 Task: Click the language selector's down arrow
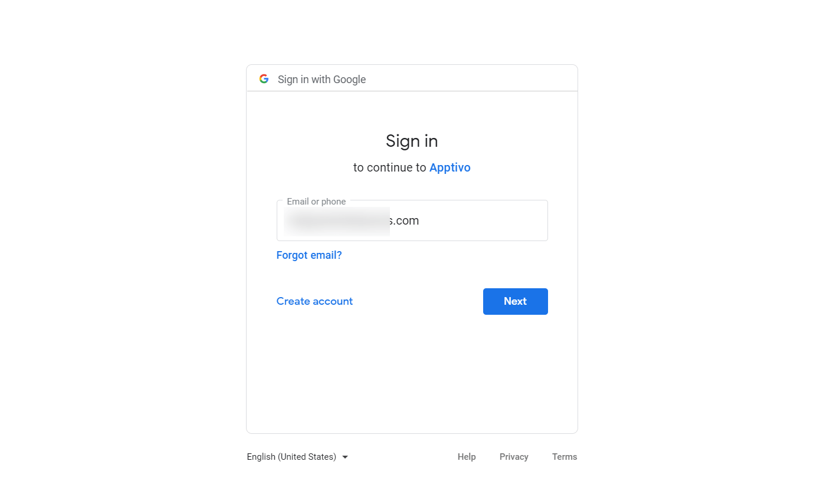point(345,457)
